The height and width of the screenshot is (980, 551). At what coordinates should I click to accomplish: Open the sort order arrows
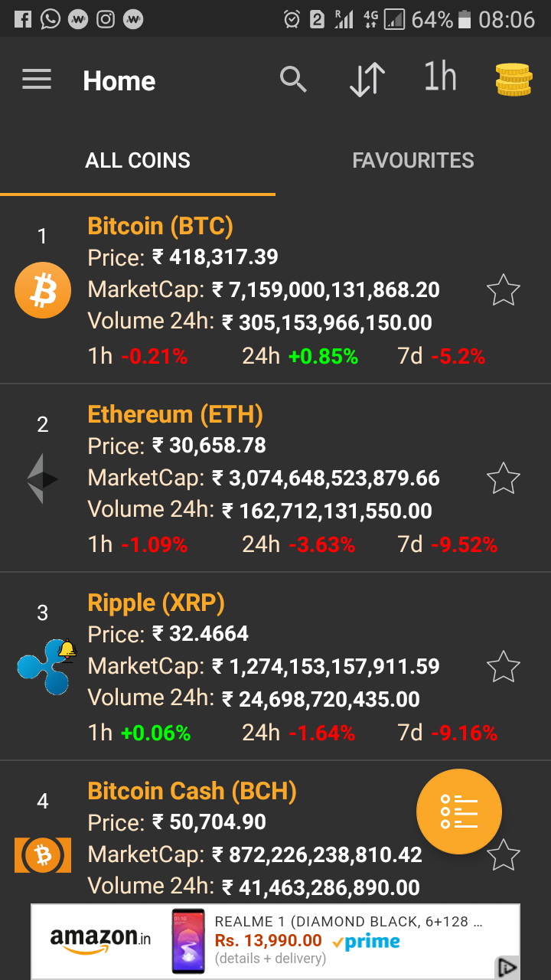367,80
